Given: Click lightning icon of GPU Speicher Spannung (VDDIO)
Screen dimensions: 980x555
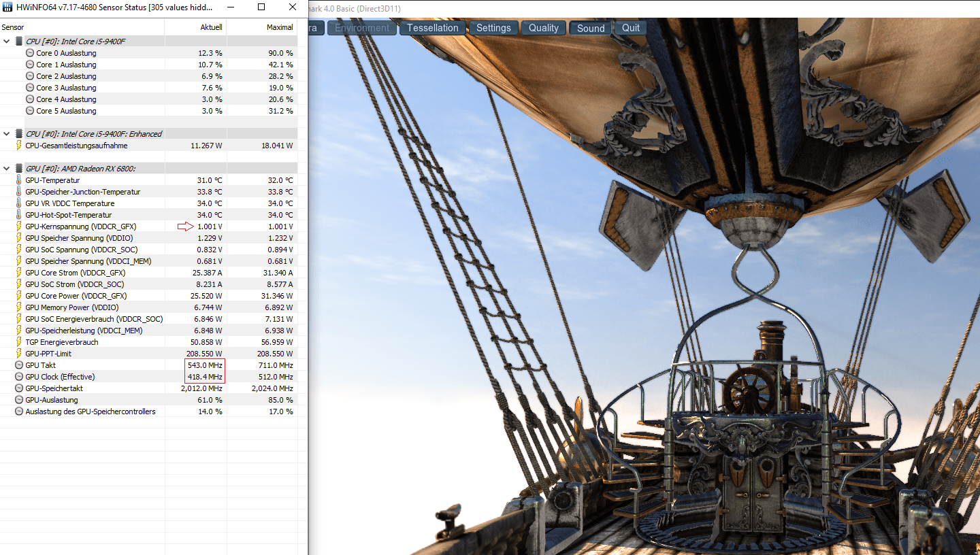Looking at the screenshot, I should click(x=19, y=238).
